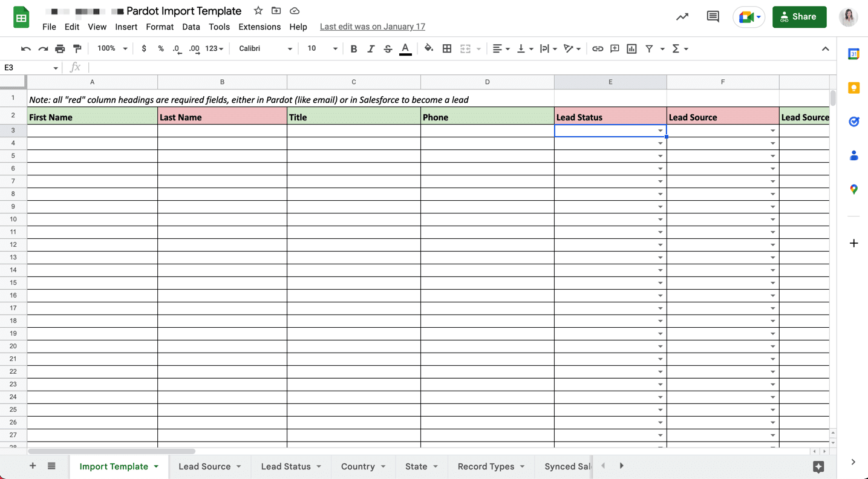
Task: Open the fill color bucket
Action: [428, 48]
